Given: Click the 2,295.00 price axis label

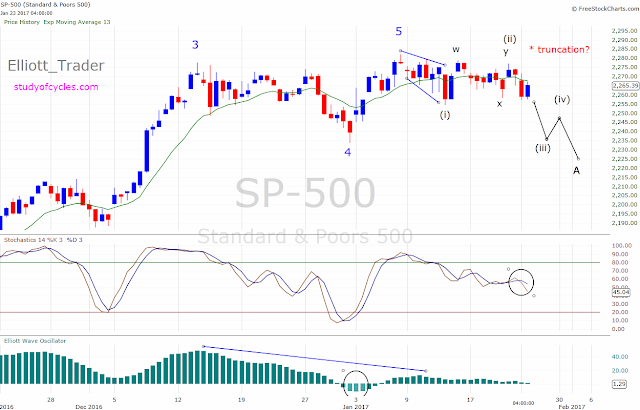Looking at the screenshot, I should tap(624, 31).
